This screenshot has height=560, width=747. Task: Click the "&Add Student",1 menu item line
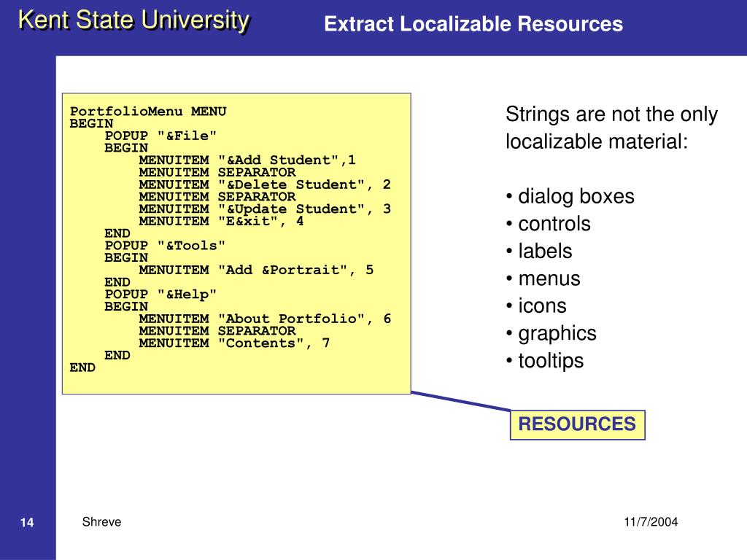247,160
